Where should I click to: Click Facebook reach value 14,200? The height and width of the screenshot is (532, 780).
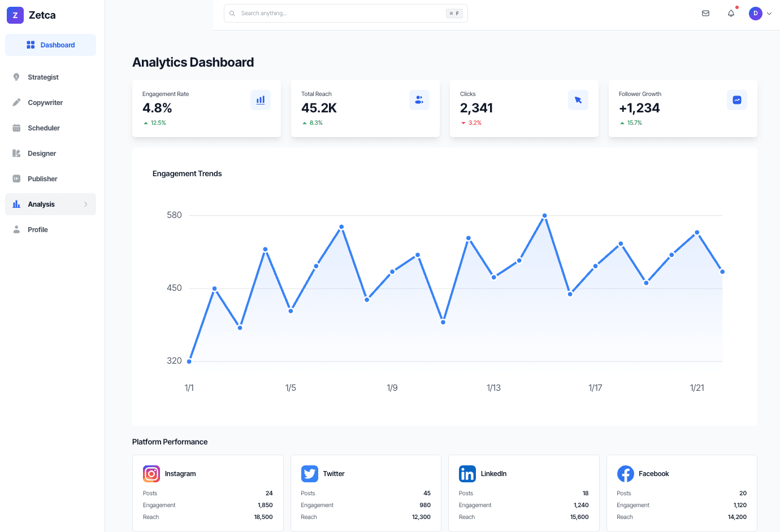pyautogui.click(x=737, y=517)
